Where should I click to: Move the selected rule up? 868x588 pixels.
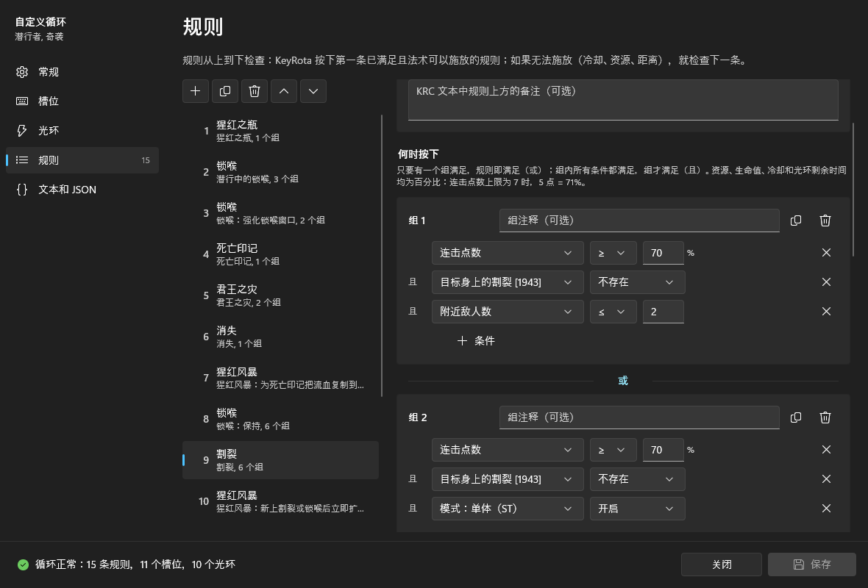click(284, 91)
